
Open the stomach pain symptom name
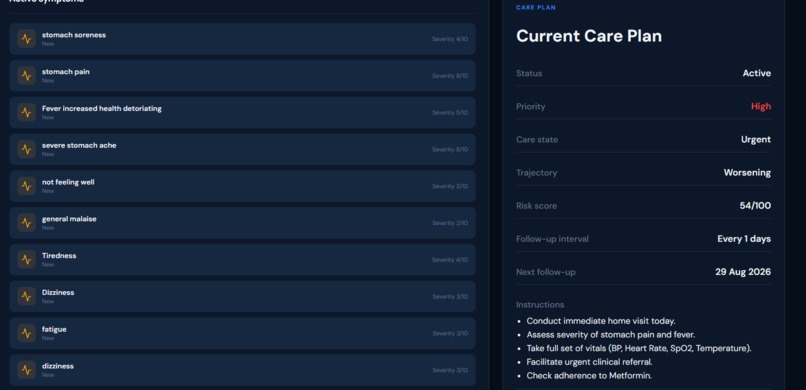click(66, 72)
